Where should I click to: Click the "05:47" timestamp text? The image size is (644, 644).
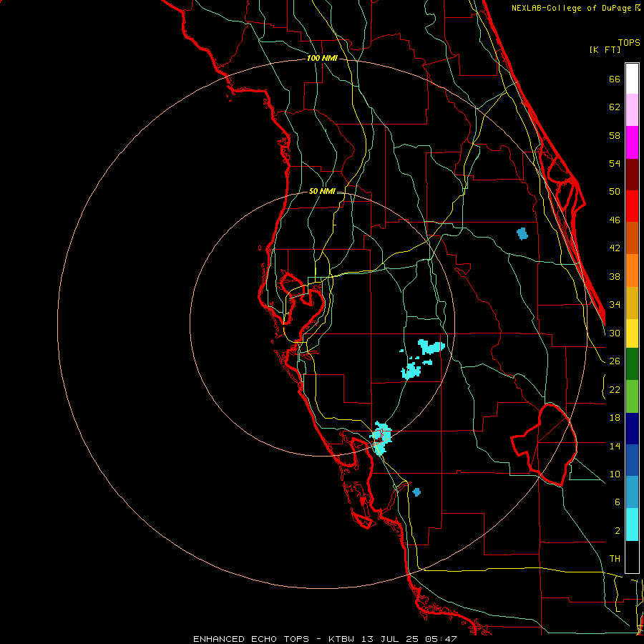(x=441, y=639)
